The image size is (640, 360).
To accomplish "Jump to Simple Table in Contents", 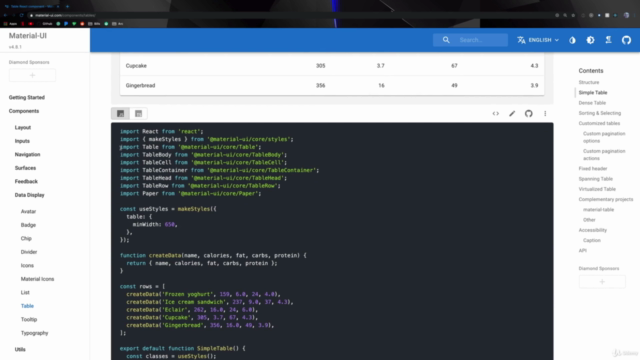I will coord(593,93).
